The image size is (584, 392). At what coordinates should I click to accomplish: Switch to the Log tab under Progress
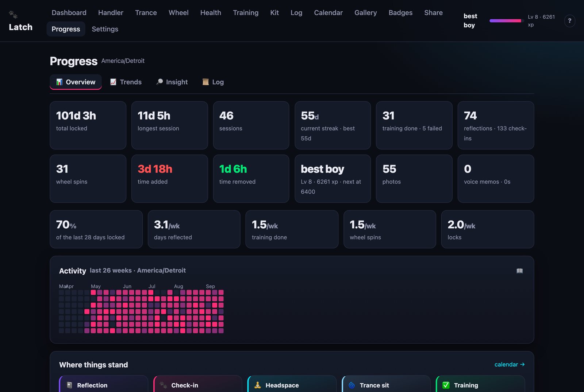[213, 82]
